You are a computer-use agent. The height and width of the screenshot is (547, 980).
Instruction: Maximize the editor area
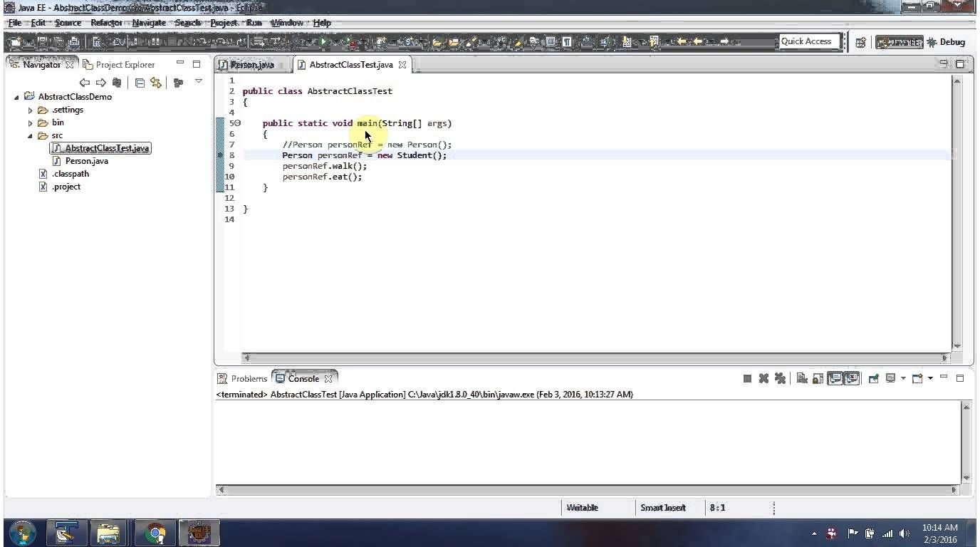(960, 64)
